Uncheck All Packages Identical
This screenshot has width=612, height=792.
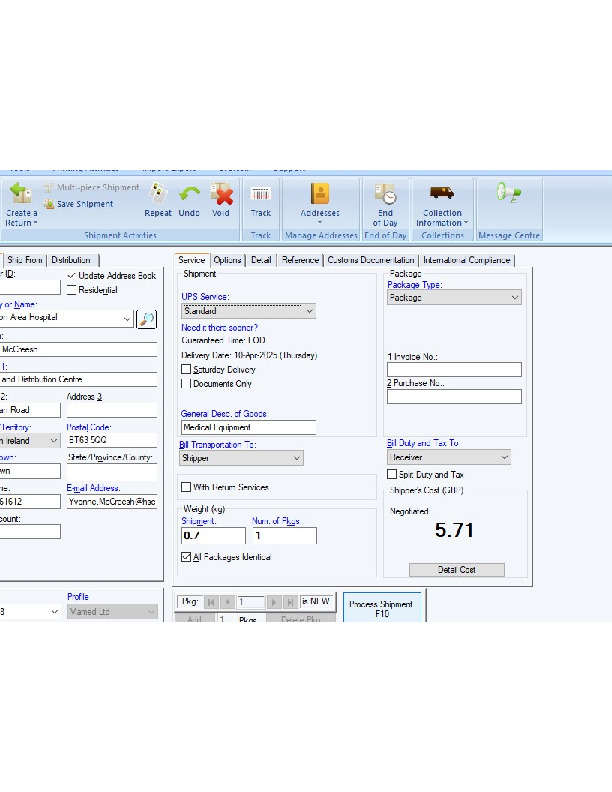click(x=186, y=556)
